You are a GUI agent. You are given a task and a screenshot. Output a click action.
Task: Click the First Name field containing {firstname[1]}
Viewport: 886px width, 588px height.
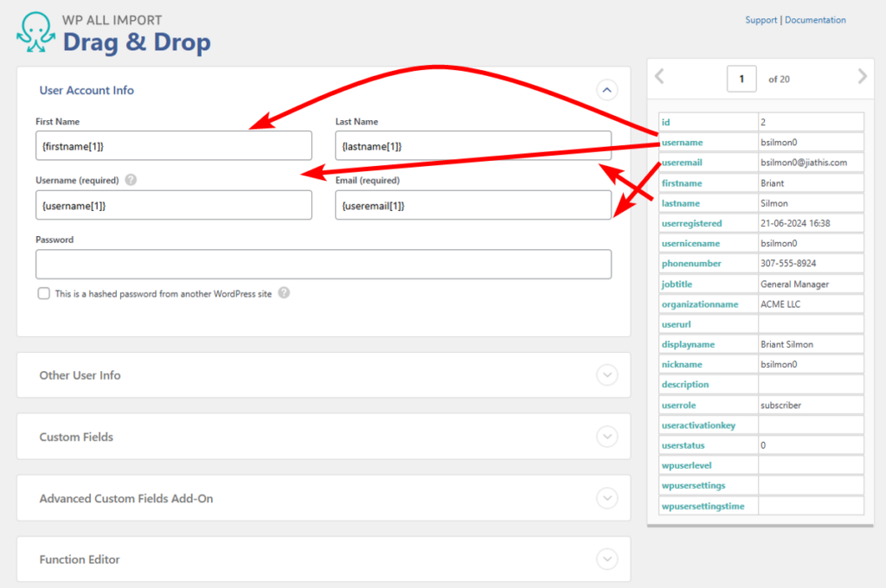[173, 145]
